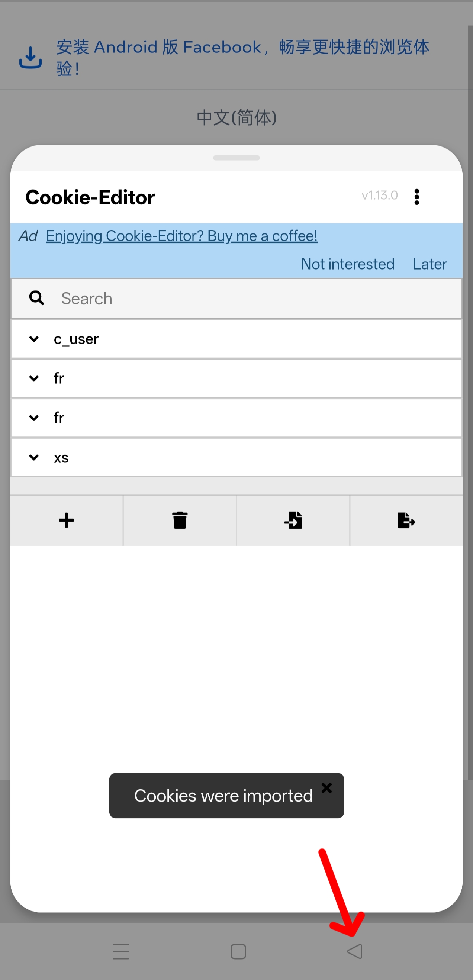Select the 中文(简体) language option
This screenshot has height=980, width=473.
[236, 117]
